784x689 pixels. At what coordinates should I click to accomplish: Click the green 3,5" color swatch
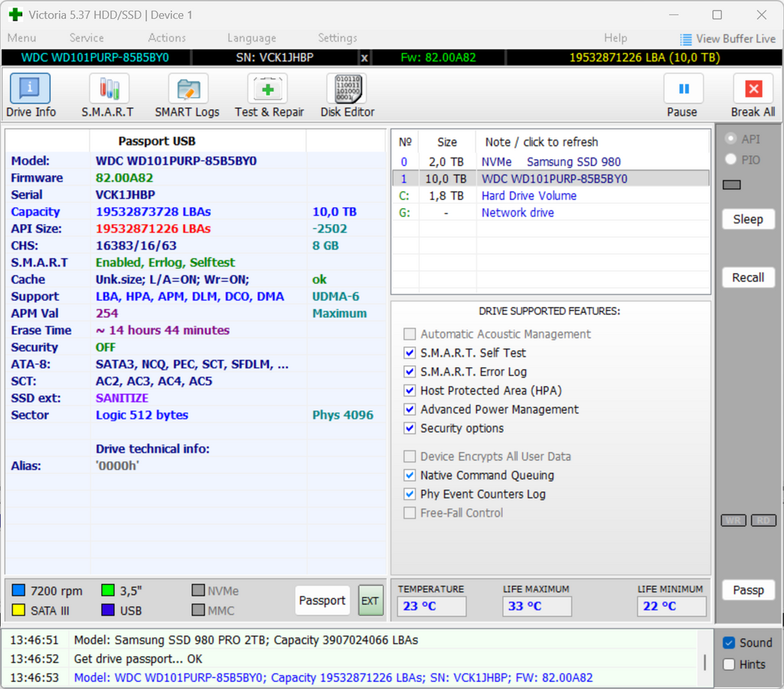(x=108, y=590)
